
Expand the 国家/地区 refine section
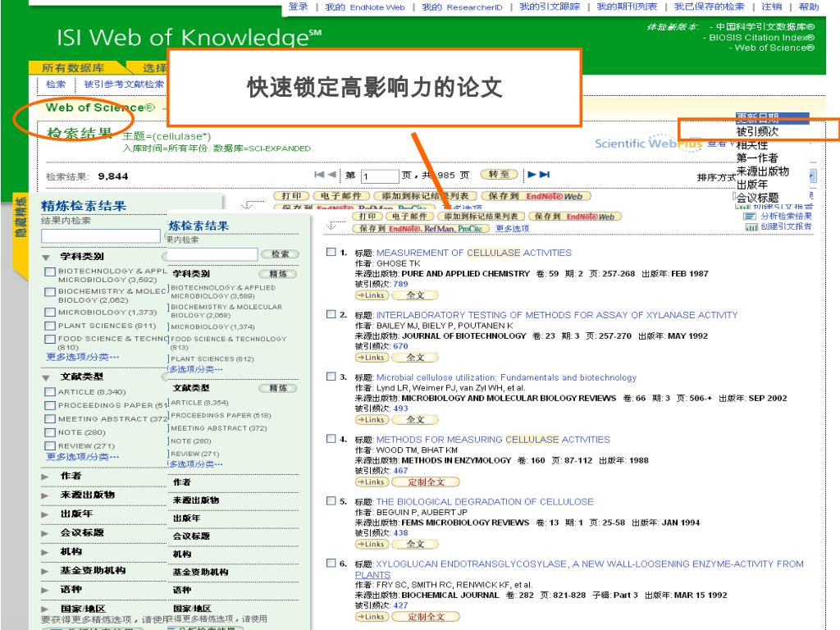[45, 609]
